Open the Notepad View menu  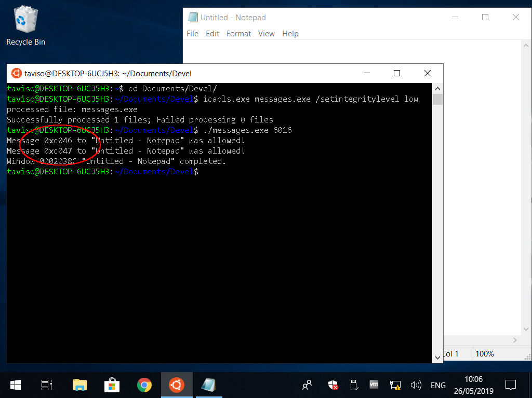(266, 34)
